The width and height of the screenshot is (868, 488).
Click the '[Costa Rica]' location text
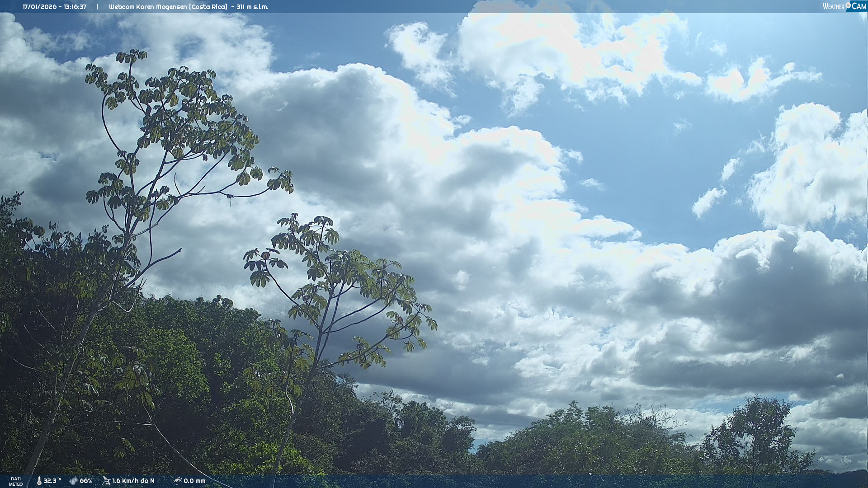208,7
